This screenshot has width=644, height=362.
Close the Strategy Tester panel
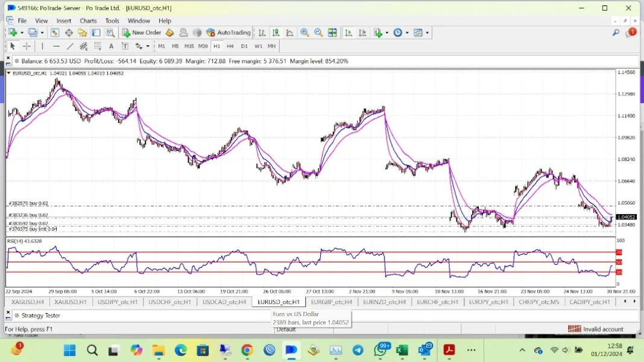(8, 312)
